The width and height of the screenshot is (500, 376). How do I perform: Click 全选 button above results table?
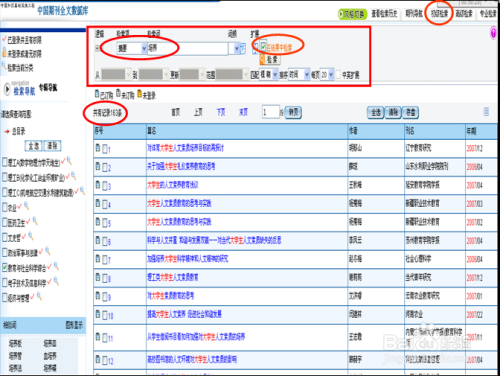pos(376,112)
